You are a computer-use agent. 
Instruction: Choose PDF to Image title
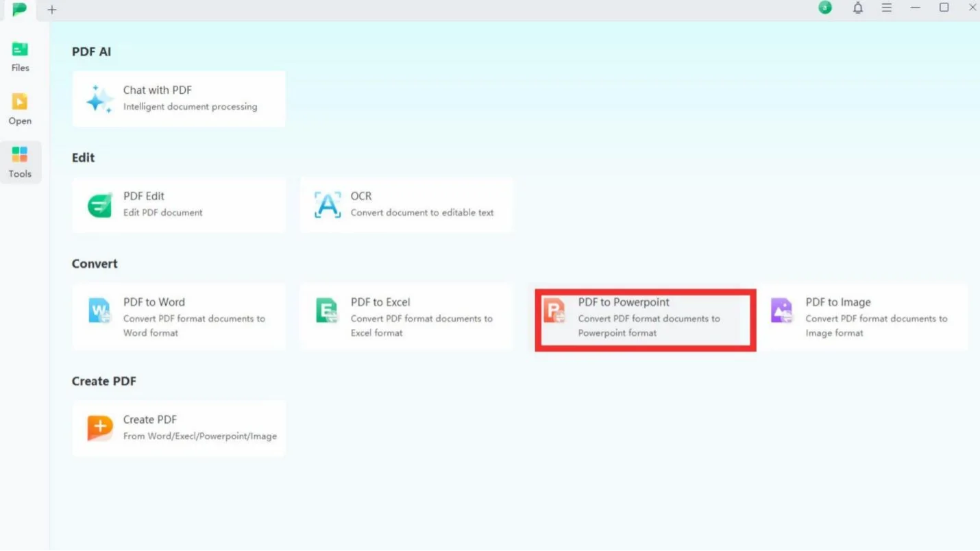[838, 302]
